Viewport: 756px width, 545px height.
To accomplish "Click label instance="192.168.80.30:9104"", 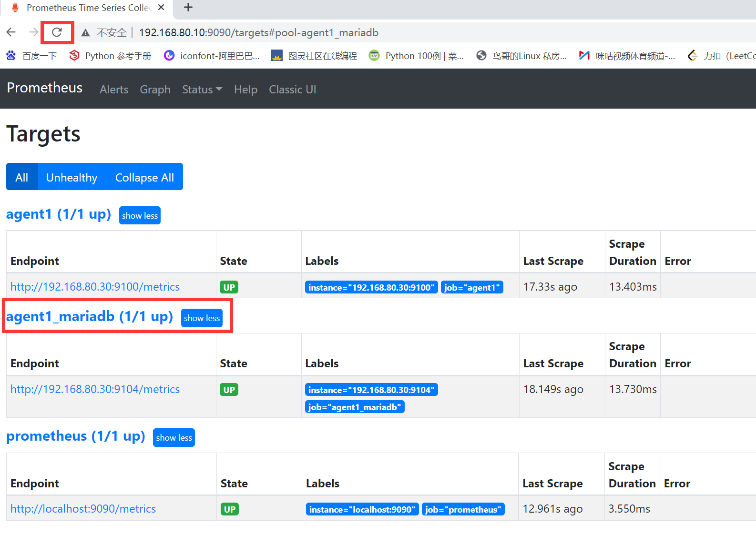I will 371,390.
